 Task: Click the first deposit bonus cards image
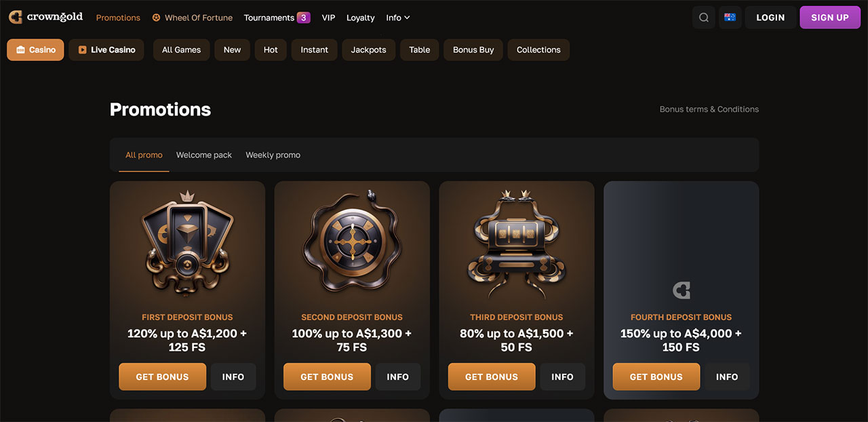187,244
